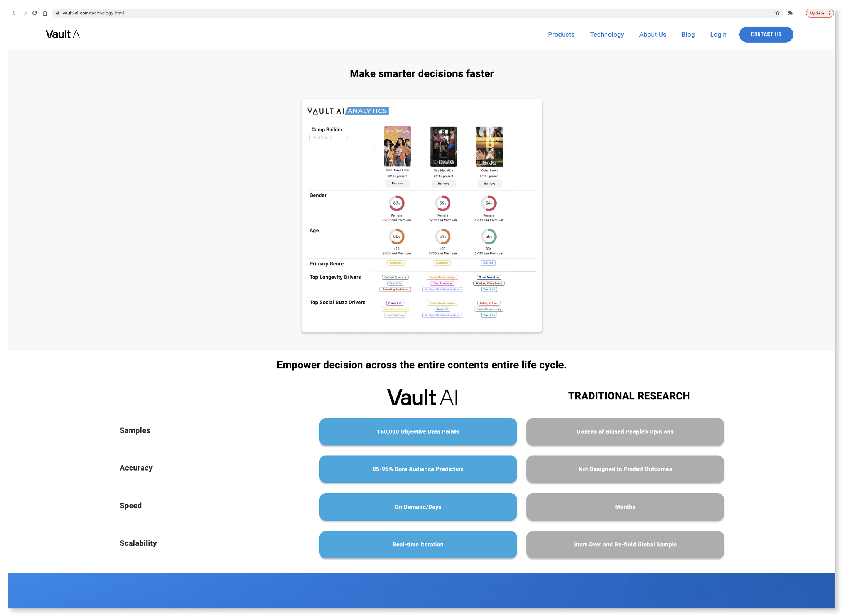The height and width of the screenshot is (616, 843).
Task: Click the Never Have I Ever poster
Action: click(397, 147)
